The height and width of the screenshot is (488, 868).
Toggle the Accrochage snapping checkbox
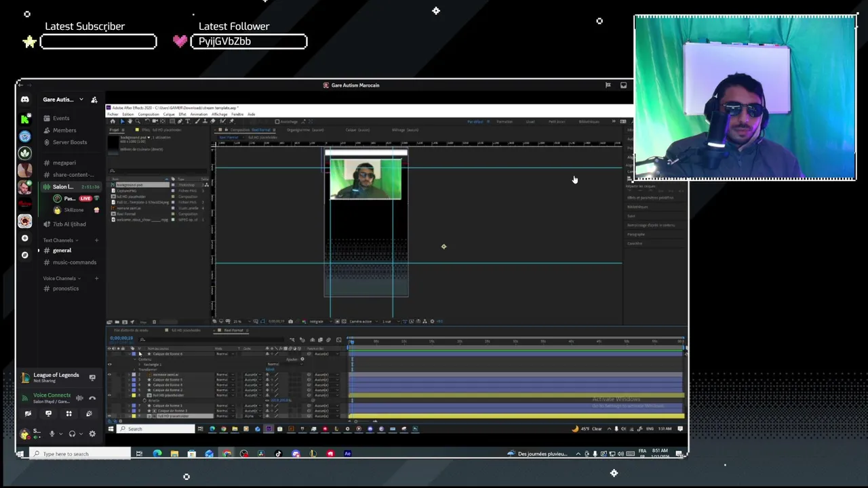(x=277, y=122)
